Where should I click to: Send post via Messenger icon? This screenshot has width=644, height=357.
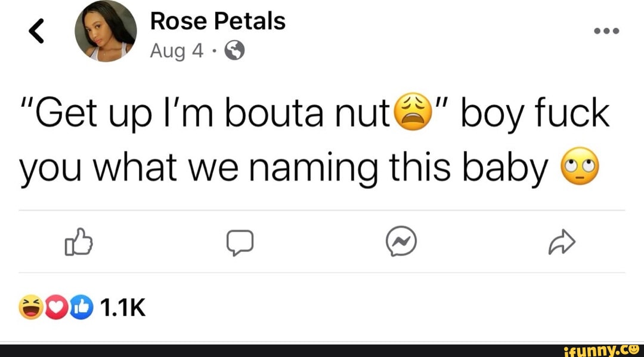click(401, 242)
